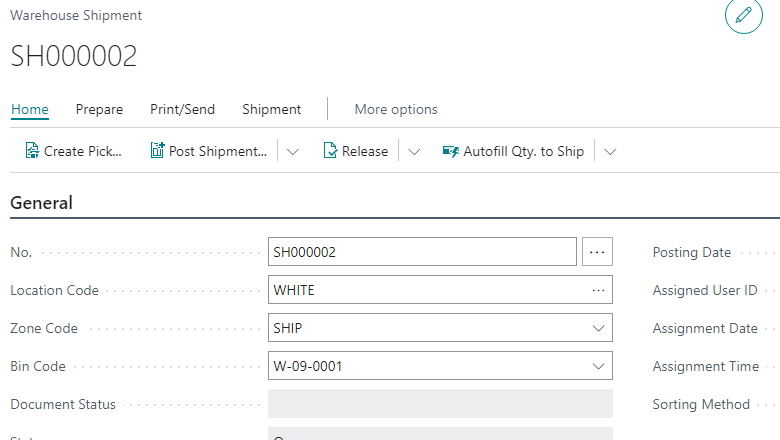
Task: Click the Autofill Qty. to Ship label
Action: point(524,151)
